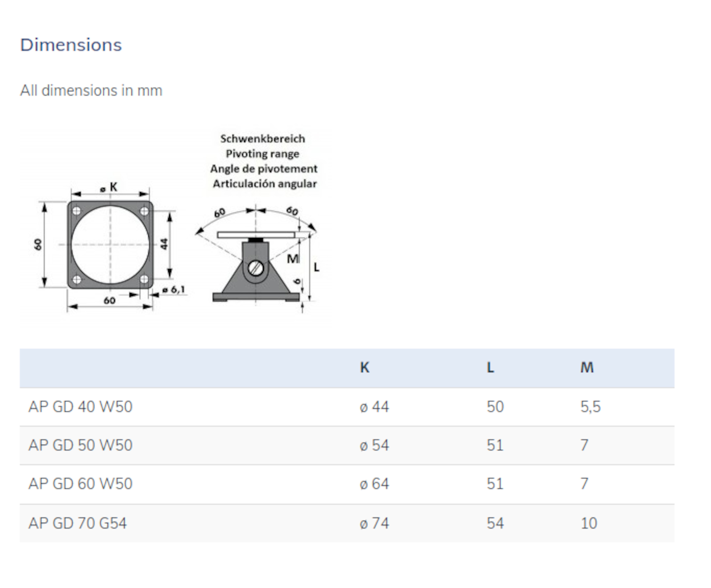Select the AP GD 40 W50 row
Screen dimensions: 711x588
[347, 407]
